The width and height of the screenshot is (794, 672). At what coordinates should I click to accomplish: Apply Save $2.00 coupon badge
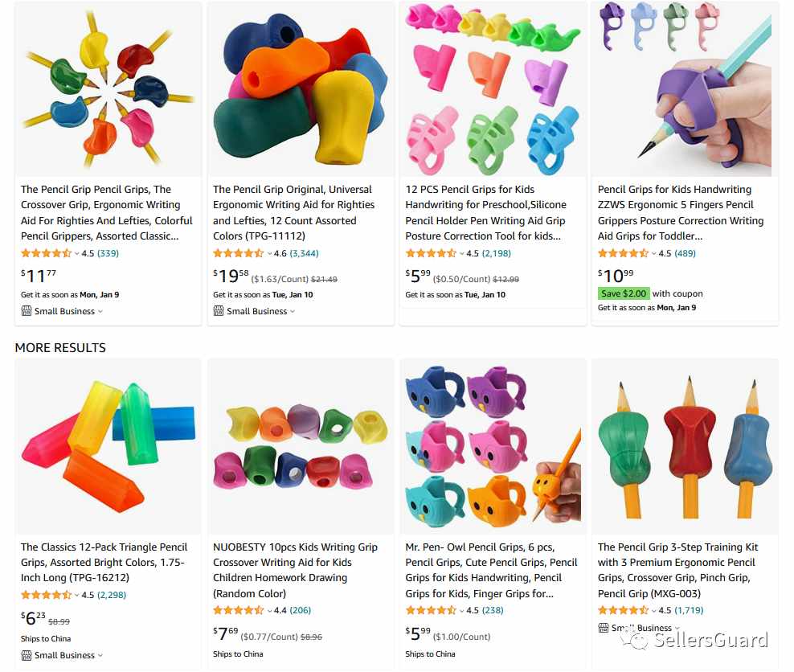[624, 293]
